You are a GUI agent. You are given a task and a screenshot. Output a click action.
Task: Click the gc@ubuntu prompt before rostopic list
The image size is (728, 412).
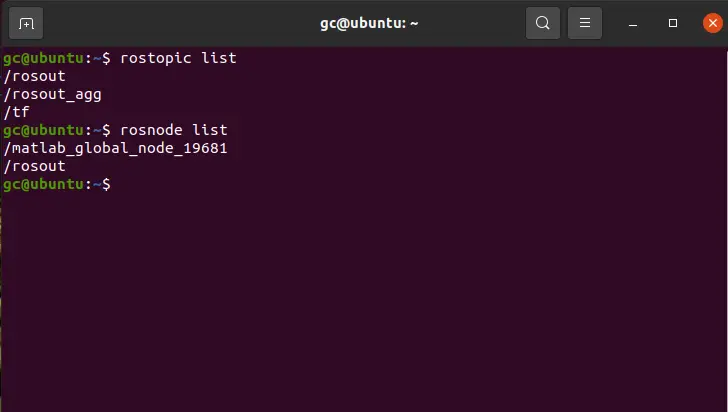click(57, 59)
